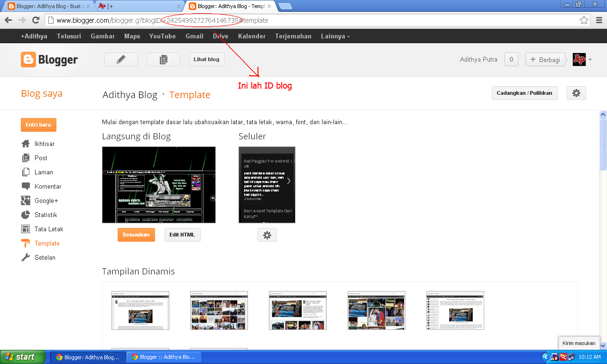Screen dimensions: 607x364
Task: Click the Edit HTML button
Action: click(183, 235)
